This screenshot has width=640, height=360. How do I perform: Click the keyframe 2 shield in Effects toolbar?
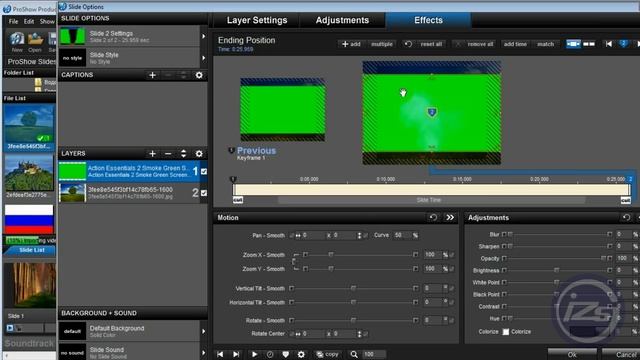(x=623, y=44)
